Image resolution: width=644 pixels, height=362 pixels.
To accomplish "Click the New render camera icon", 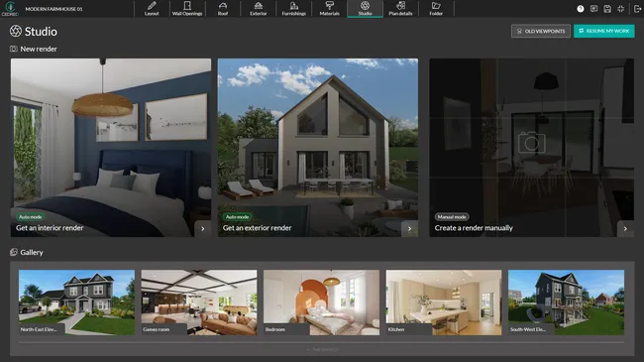I will coord(14,49).
